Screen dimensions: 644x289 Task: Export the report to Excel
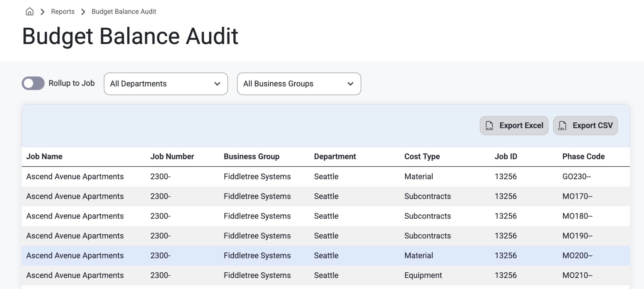(514, 125)
